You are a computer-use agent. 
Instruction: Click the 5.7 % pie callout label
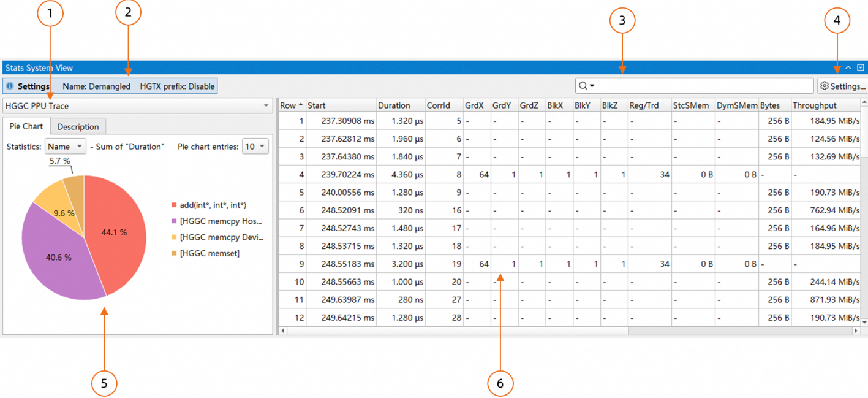click(x=59, y=161)
